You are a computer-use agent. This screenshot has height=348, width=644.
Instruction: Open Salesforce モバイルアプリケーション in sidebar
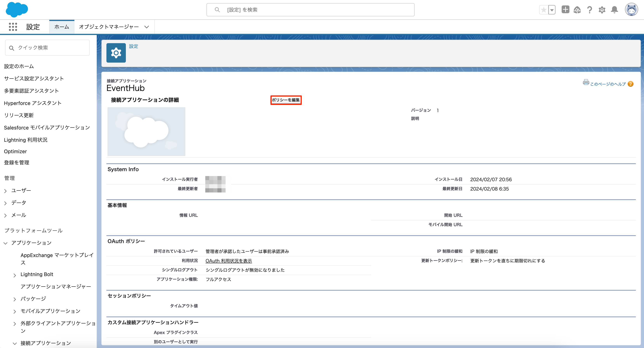(47, 128)
